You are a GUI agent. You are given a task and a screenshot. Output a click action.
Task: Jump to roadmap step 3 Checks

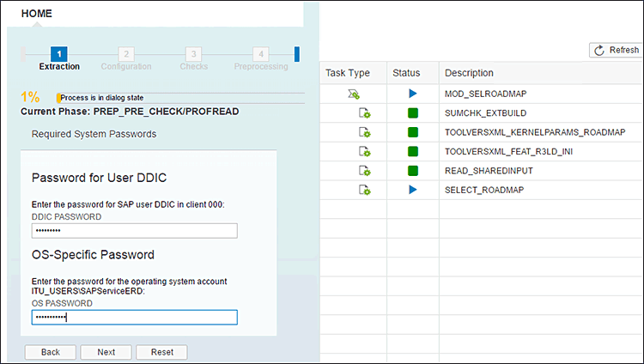(x=194, y=55)
